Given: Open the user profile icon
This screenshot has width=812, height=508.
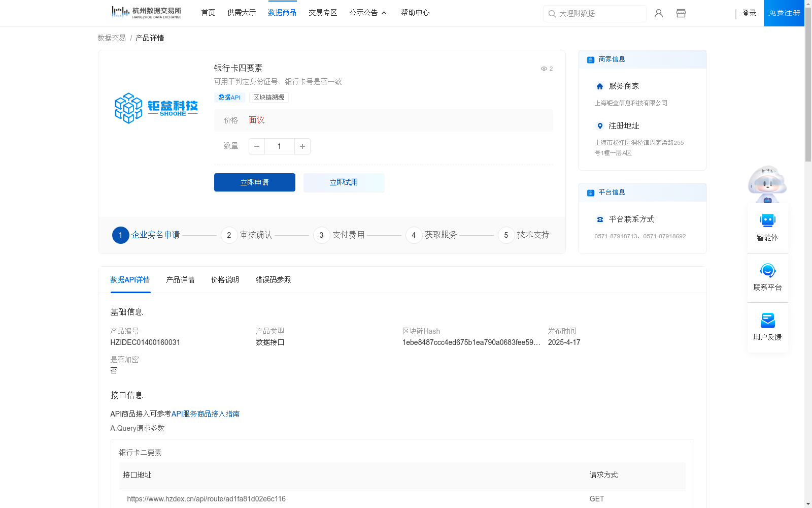Looking at the screenshot, I should [x=659, y=13].
